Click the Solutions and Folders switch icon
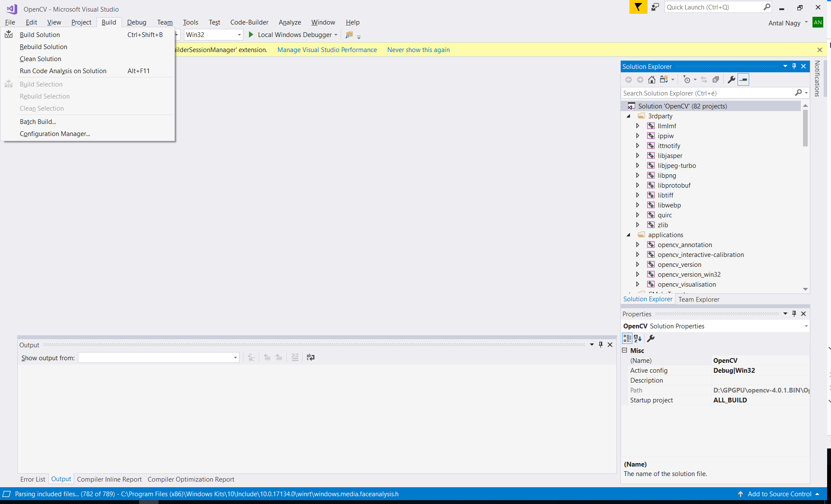The width and height of the screenshot is (831, 504). [664, 80]
